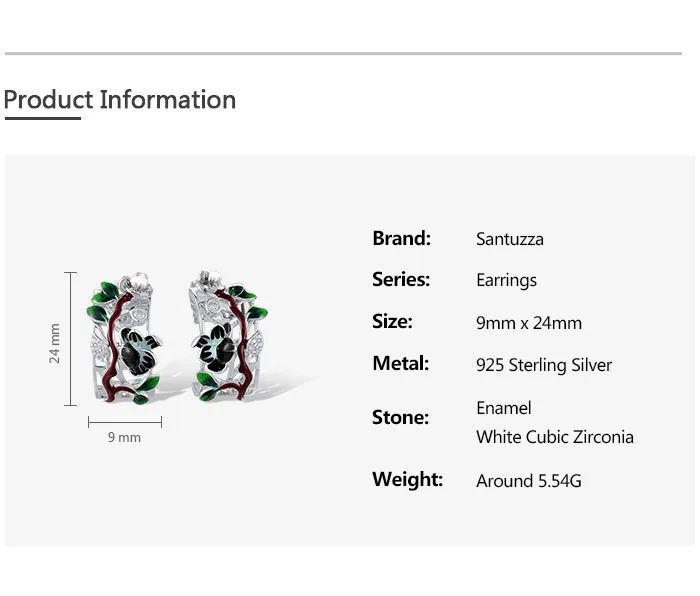Click the 24 mm height label
Image resolution: width=700 pixels, height=596 pixels.
(54, 343)
